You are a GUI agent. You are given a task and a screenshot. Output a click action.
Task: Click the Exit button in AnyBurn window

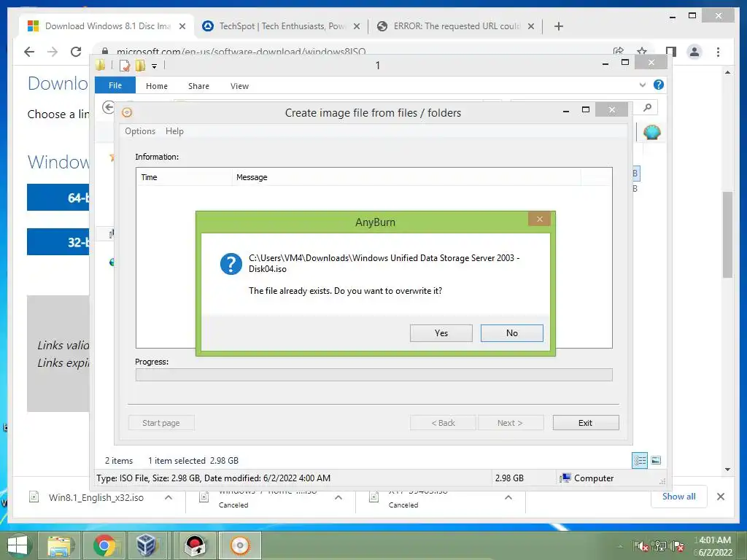(x=586, y=422)
